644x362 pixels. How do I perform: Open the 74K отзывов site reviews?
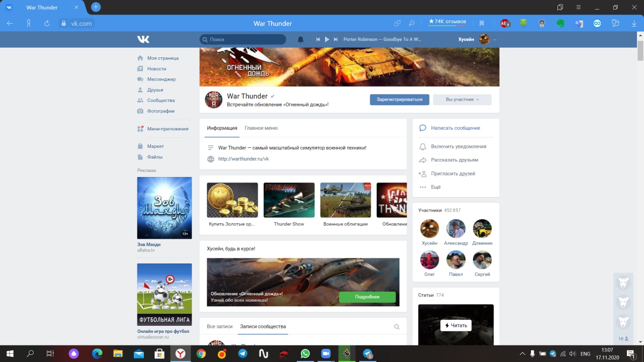tap(447, 22)
